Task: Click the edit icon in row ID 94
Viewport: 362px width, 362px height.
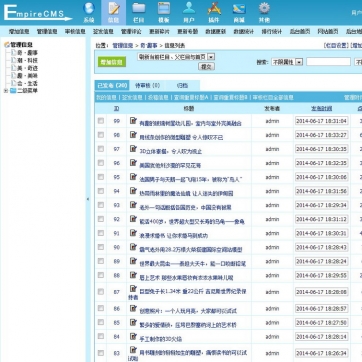Action: tap(133, 191)
